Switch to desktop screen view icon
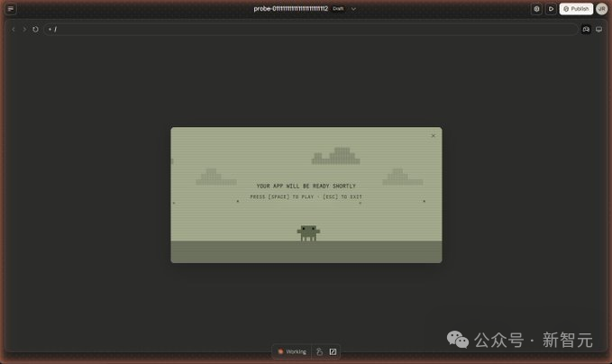The image size is (612, 364). click(598, 29)
